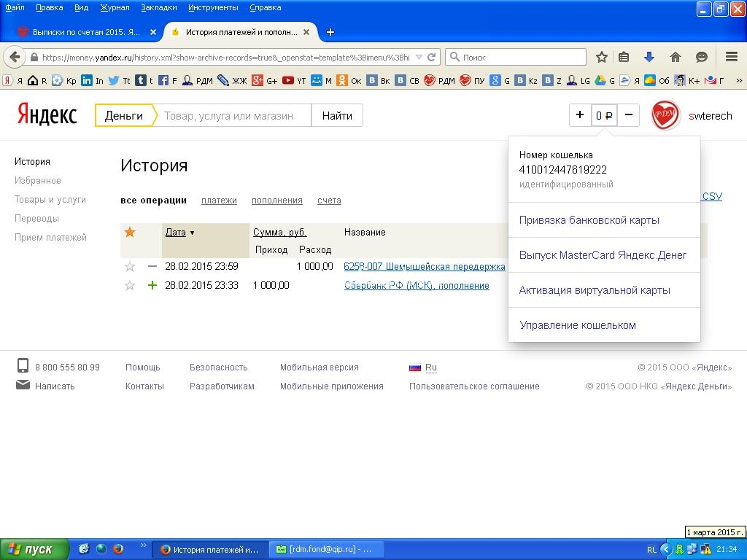Click the phone icon next to 8 800 number
The width and height of the screenshot is (747, 560).
pyautogui.click(x=23, y=366)
